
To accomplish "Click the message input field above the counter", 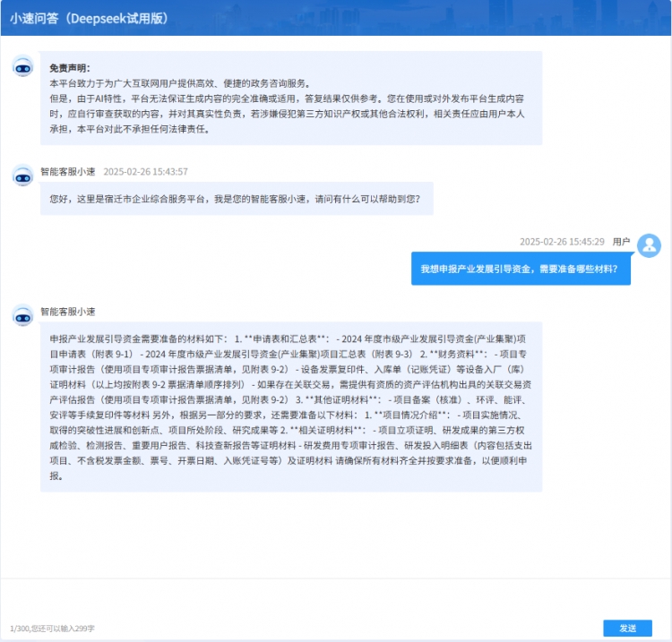I will (336, 599).
